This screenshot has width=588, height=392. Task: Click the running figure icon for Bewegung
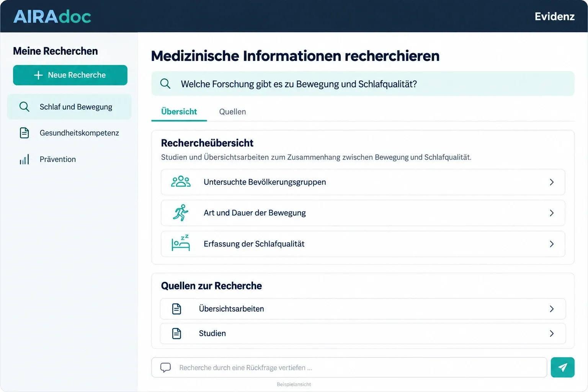click(x=181, y=213)
